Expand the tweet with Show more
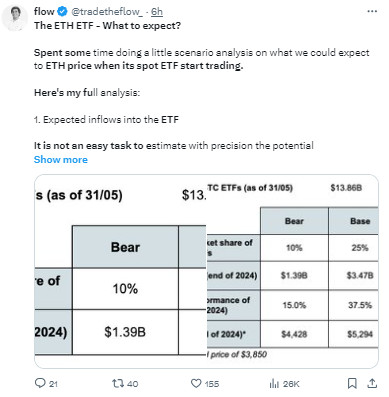The image size is (389, 397). (61, 160)
